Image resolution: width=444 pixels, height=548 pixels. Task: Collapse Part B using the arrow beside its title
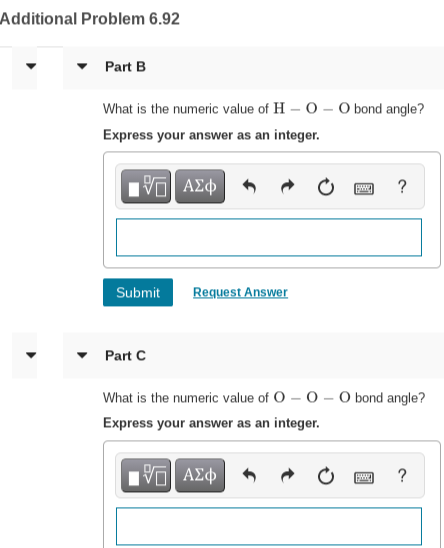(82, 66)
